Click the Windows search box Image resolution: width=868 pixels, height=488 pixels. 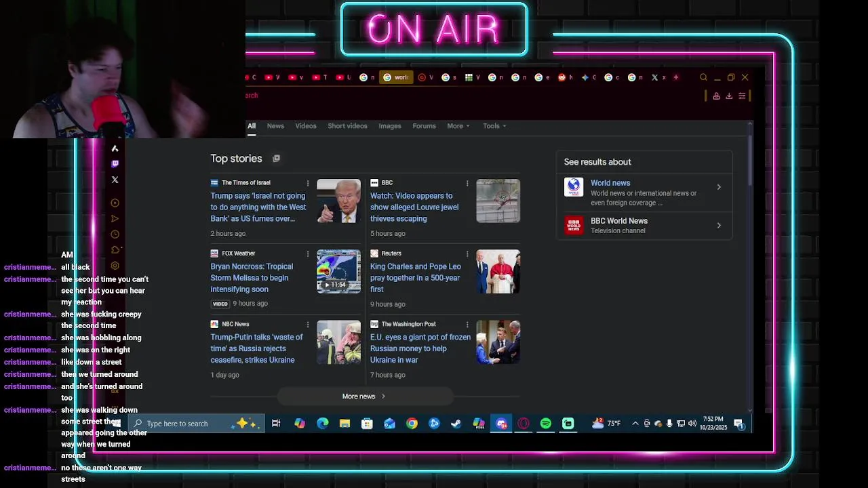pos(197,424)
